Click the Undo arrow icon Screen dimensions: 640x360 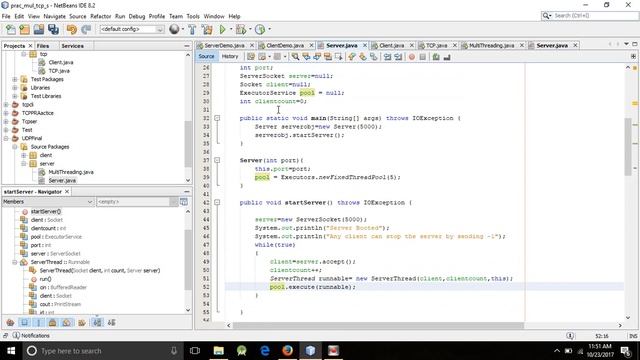pos(72,29)
